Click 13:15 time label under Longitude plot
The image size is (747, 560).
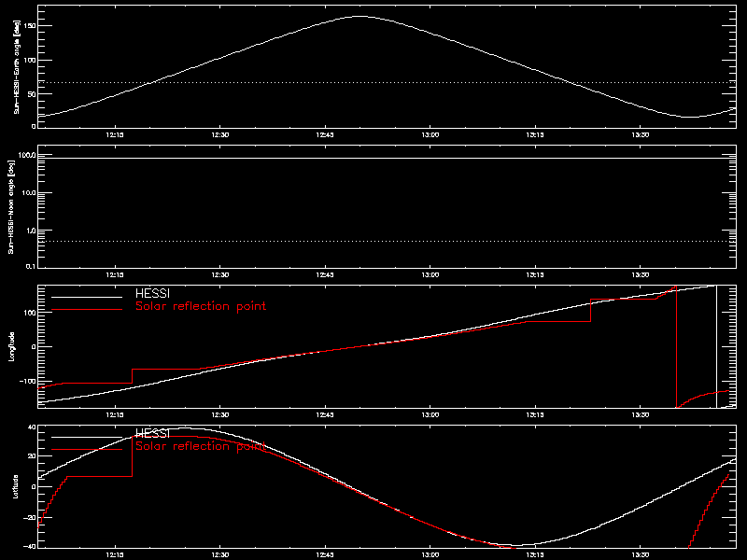pos(535,415)
